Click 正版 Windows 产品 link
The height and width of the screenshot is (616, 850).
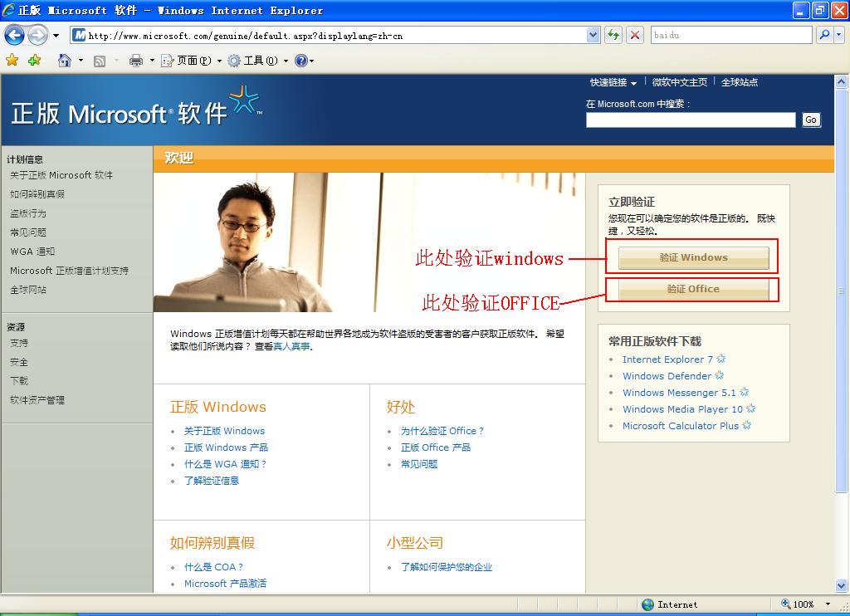click(x=226, y=447)
